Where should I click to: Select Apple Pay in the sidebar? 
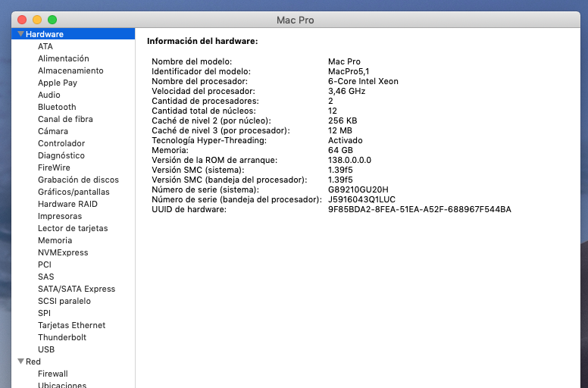(x=58, y=83)
